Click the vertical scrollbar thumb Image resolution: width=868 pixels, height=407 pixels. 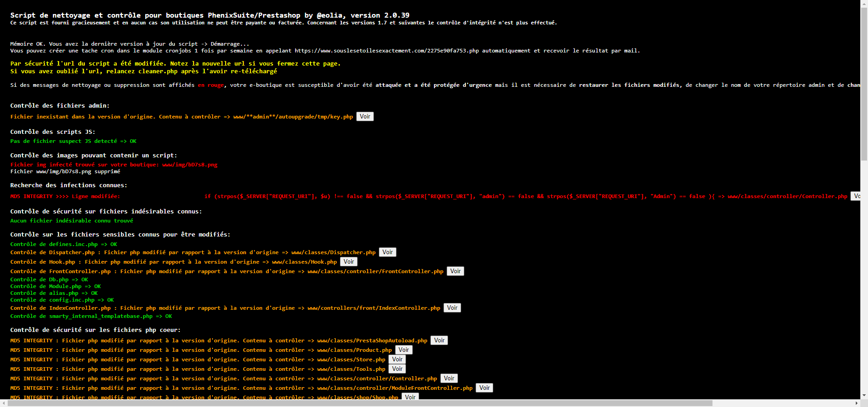[864, 84]
